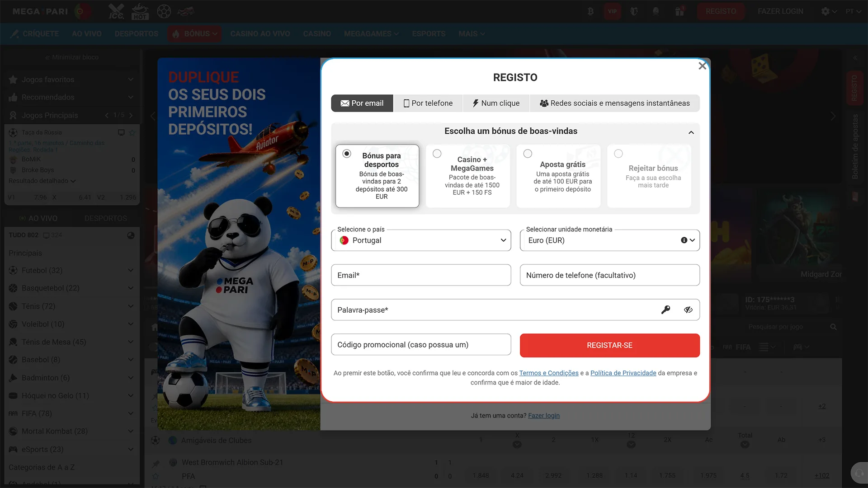Expand the MAIS menu dropdown
Screen dimensions: 868x488
(x=472, y=34)
